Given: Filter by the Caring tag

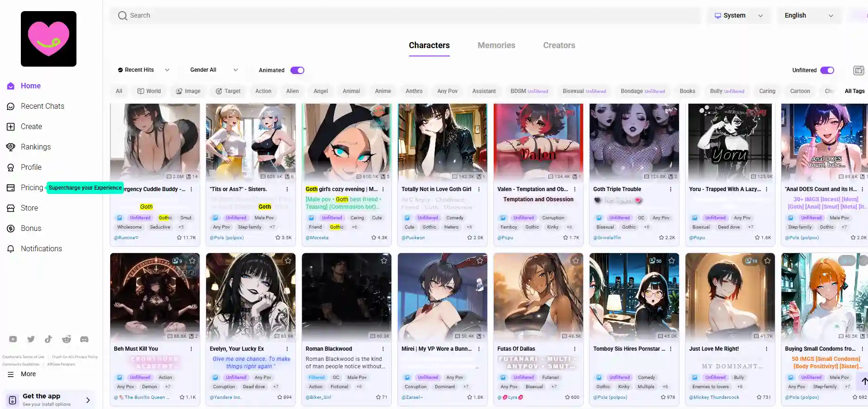Looking at the screenshot, I should click(767, 91).
